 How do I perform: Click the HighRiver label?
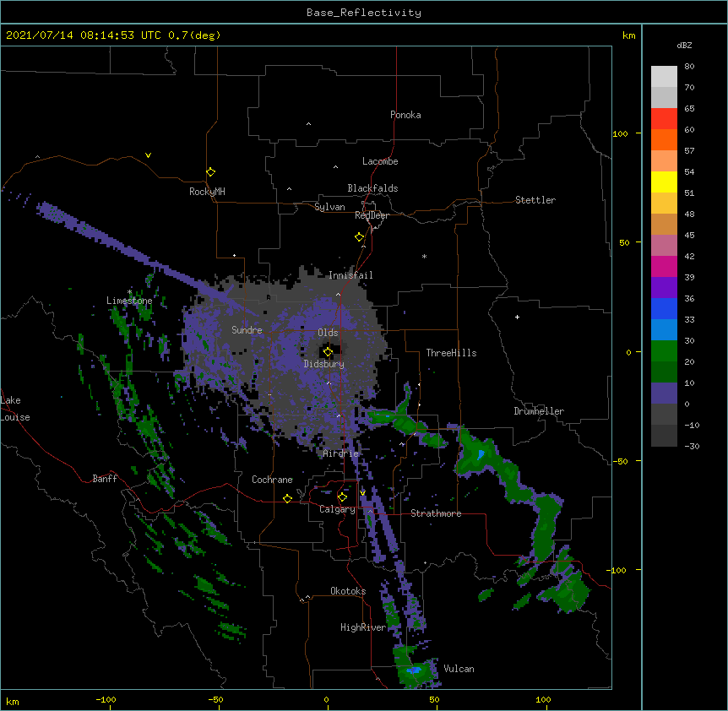363,627
